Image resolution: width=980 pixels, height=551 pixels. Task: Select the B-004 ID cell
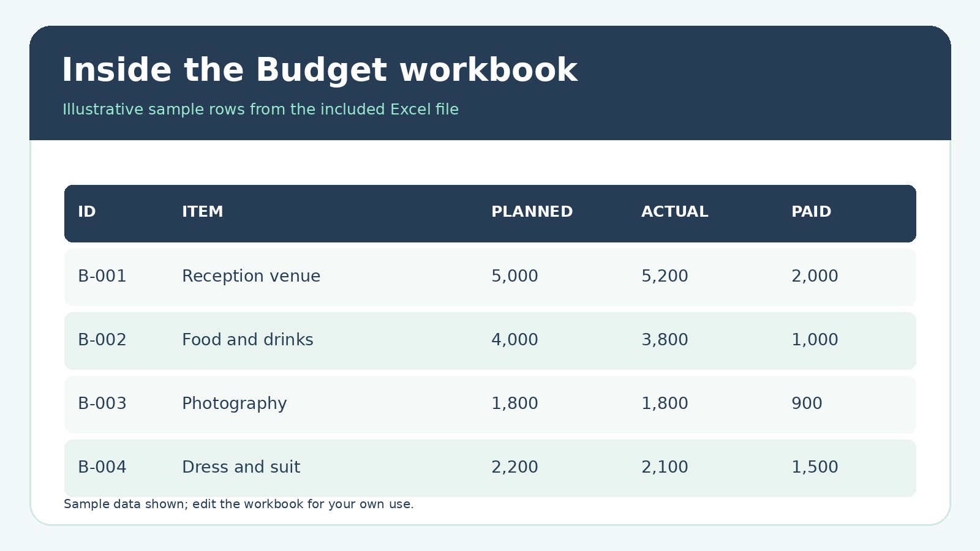pos(102,467)
